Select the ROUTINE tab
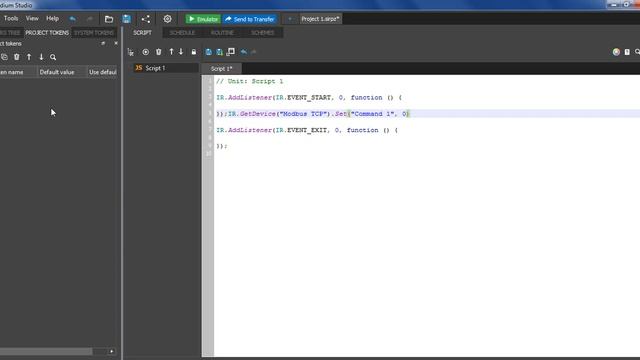 pyautogui.click(x=222, y=33)
